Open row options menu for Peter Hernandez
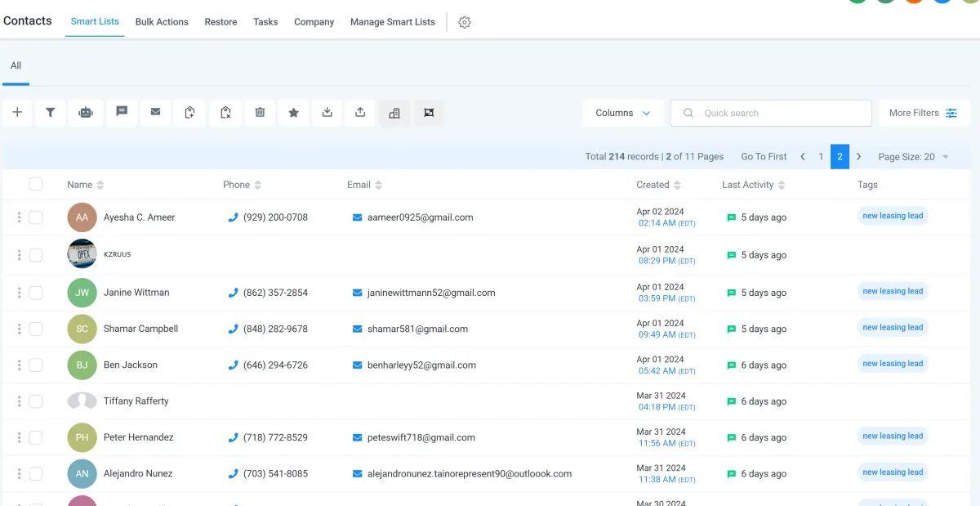 click(19, 437)
